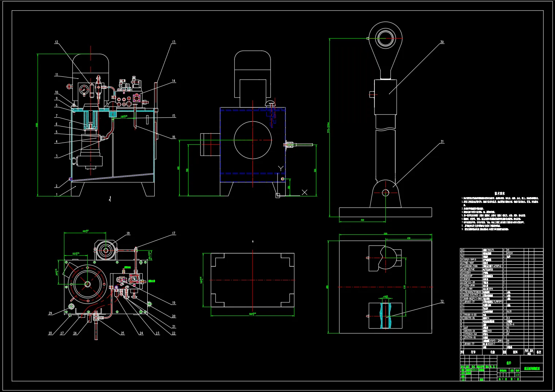The height and width of the screenshot is (392, 555).
Task: Click callout number 16 on the front view
Action: (x=174, y=137)
